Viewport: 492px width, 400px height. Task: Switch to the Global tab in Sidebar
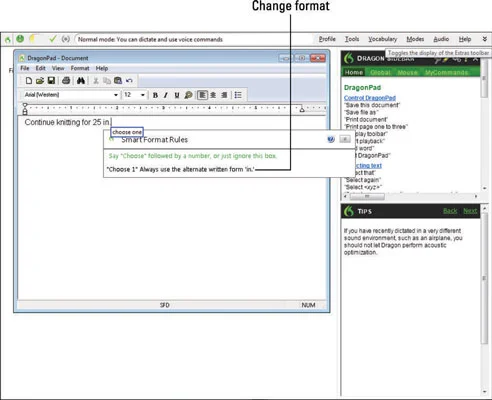pos(380,72)
